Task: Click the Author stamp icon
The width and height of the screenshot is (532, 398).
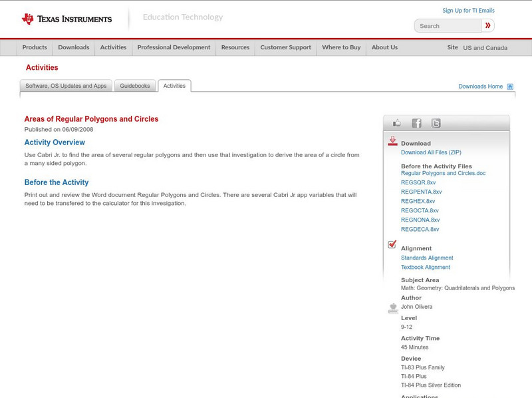Action: (393, 308)
